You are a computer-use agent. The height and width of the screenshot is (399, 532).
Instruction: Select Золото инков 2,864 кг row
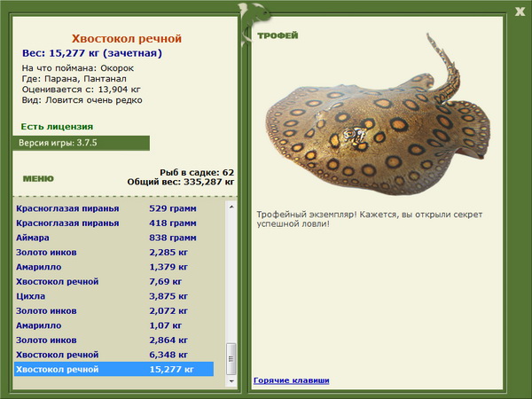[x=113, y=340]
